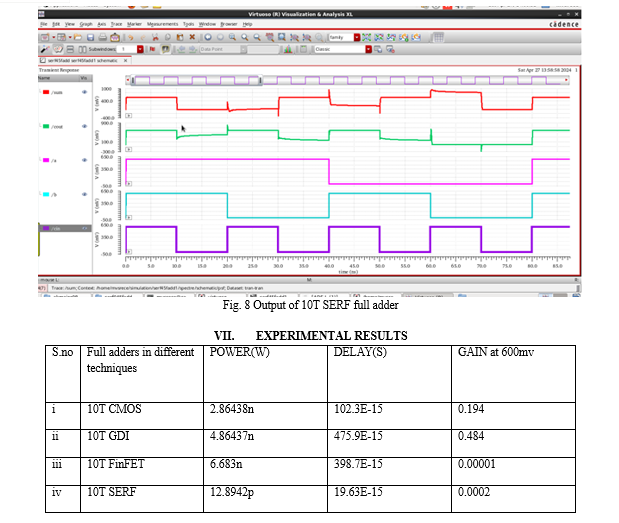Viewport: 619px width, 523px height.
Task: Click the next data point arrow
Action: click(193, 49)
